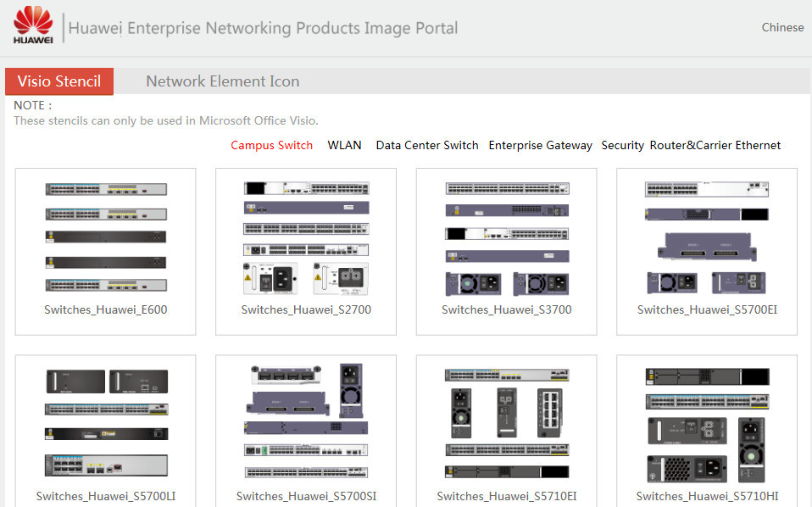Select Campus Switch category

(x=271, y=146)
